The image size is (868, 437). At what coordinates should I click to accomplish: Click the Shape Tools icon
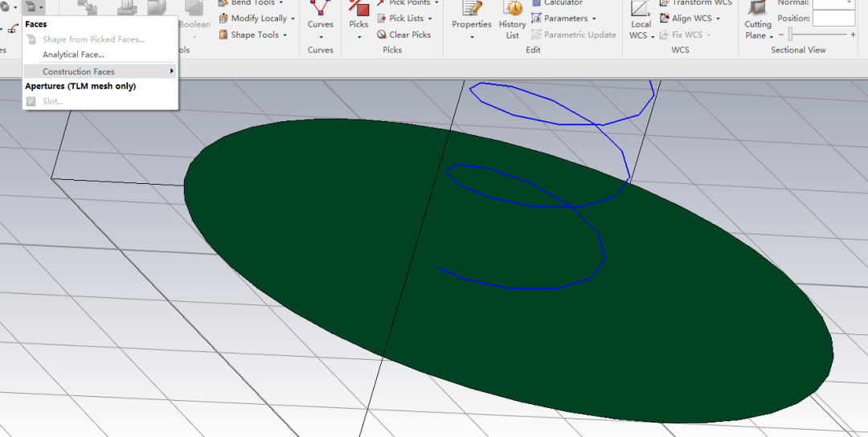pos(223,35)
